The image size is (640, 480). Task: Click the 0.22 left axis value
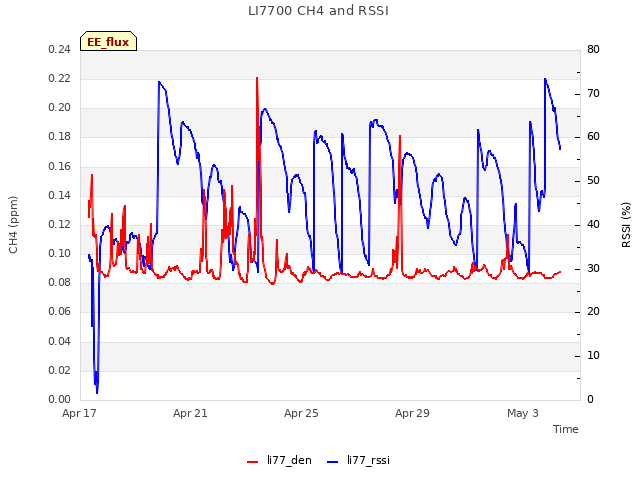pyautogui.click(x=60, y=79)
